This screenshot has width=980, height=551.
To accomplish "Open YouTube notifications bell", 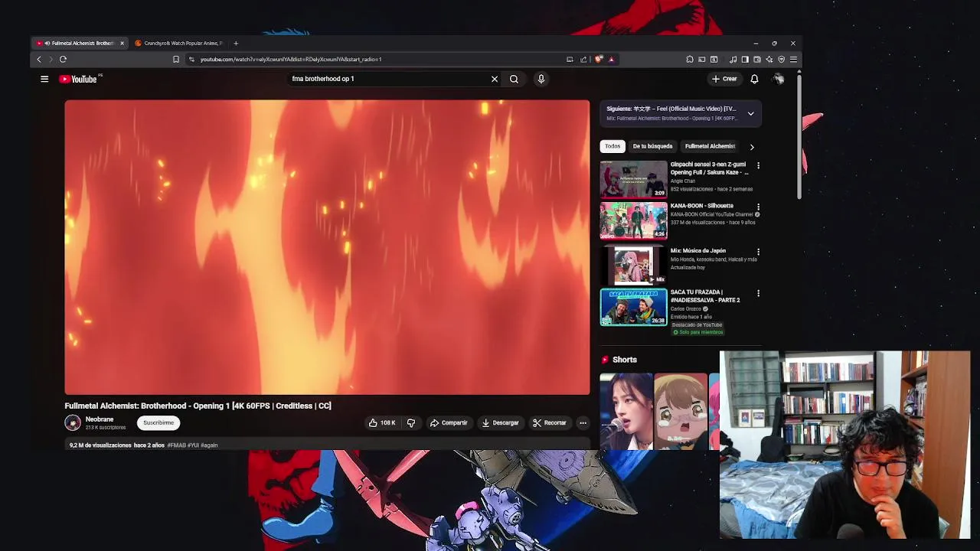I will pos(754,79).
